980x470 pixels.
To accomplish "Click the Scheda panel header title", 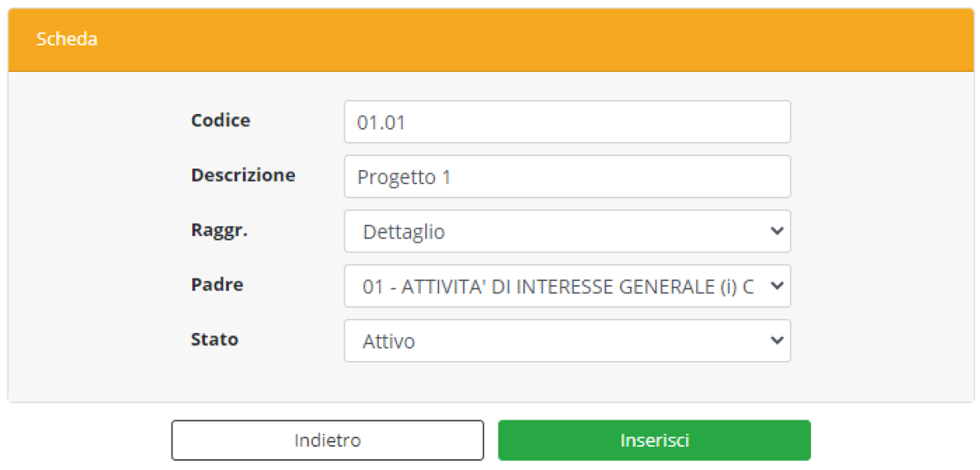I will coord(67,40).
